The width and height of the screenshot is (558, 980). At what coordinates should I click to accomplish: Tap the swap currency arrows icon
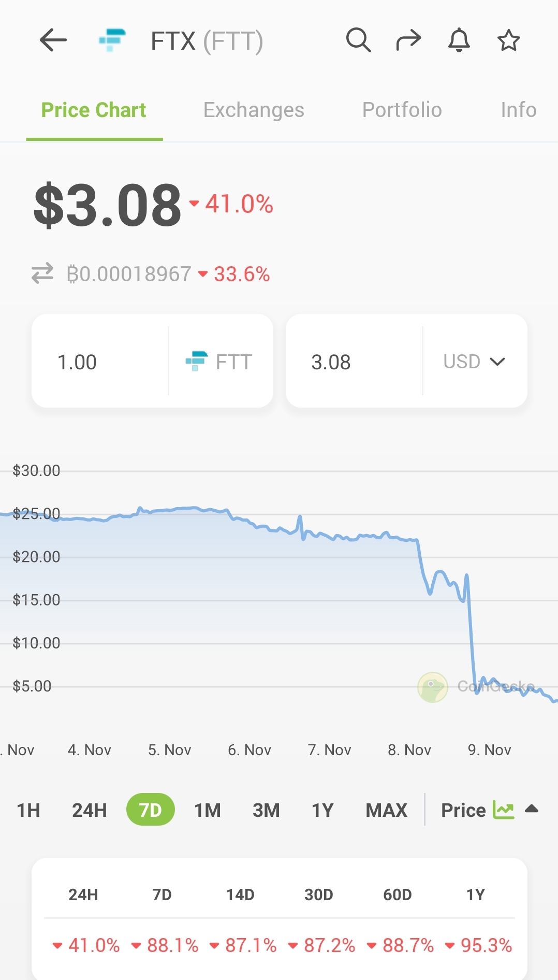(x=42, y=273)
